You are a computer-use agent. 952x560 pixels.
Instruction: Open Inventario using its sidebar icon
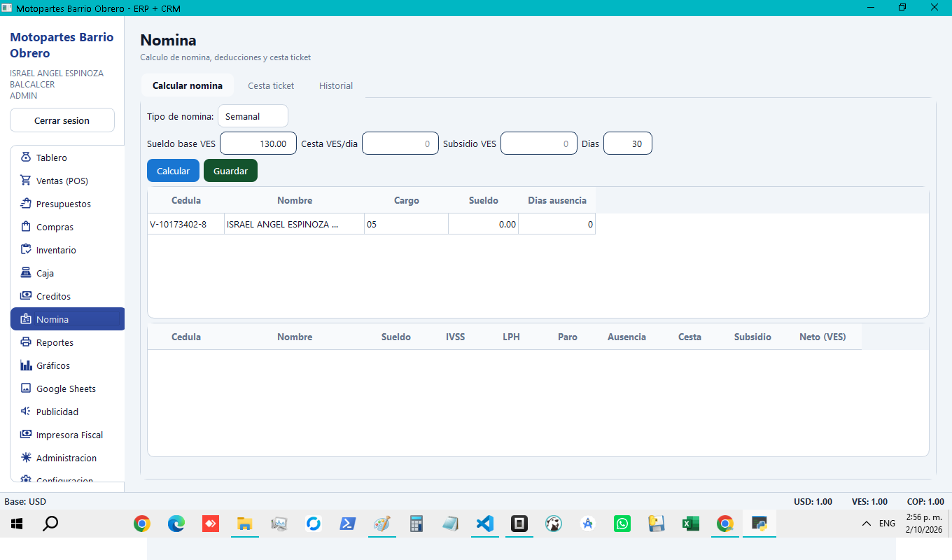pos(26,250)
